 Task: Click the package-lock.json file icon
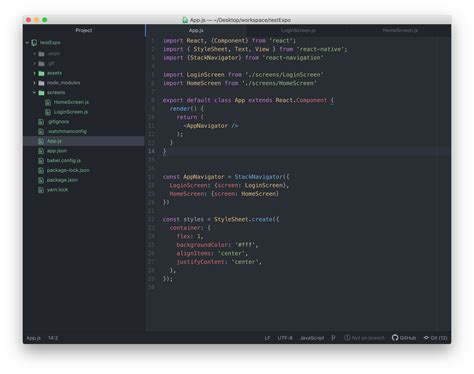click(41, 170)
